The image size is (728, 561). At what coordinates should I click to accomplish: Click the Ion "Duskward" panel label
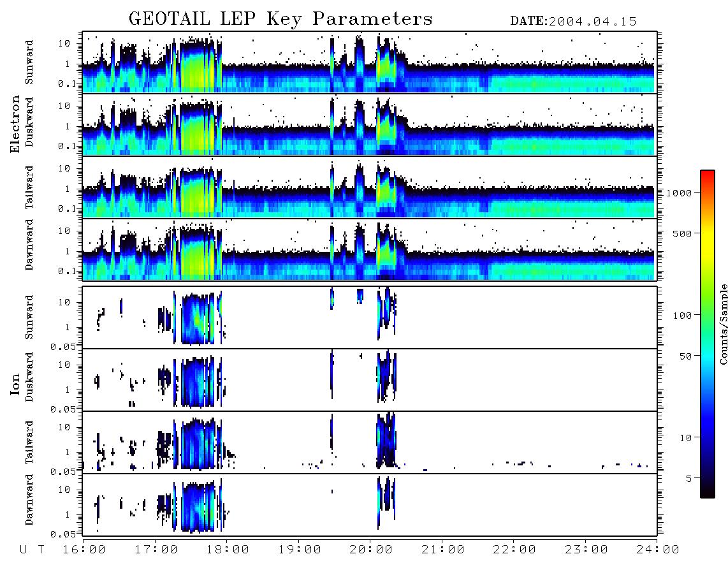pyautogui.click(x=29, y=377)
